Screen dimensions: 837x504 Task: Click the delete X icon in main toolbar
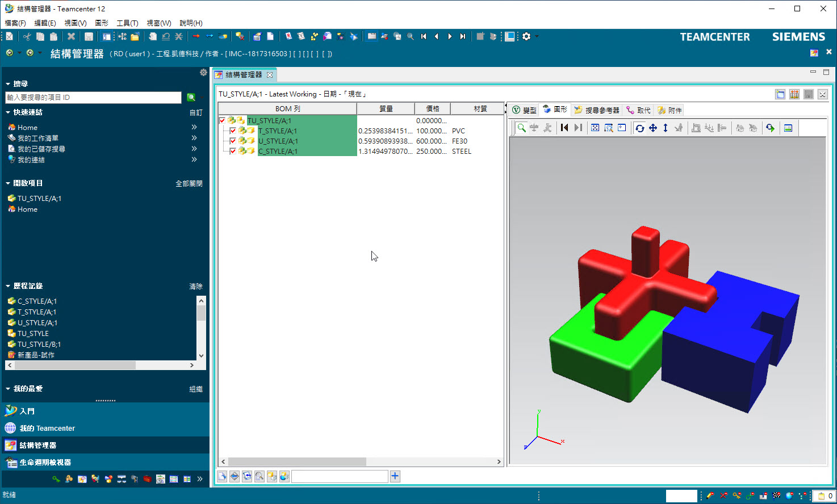coord(71,36)
